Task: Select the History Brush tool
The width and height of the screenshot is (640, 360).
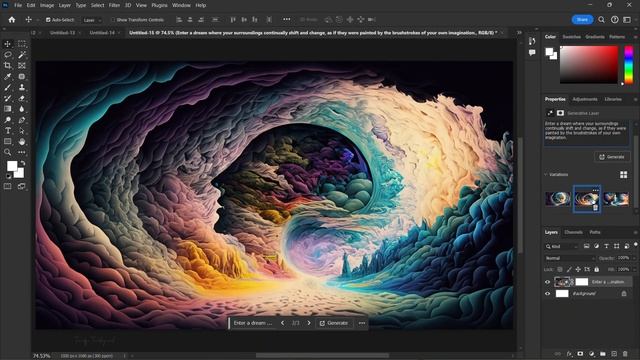Action: [x=8, y=98]
